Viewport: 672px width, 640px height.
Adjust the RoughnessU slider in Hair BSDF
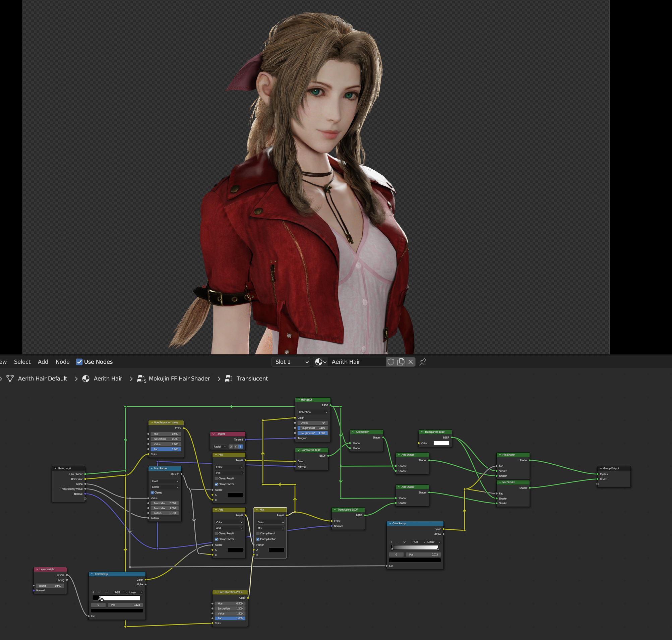[x=313, y=428]
